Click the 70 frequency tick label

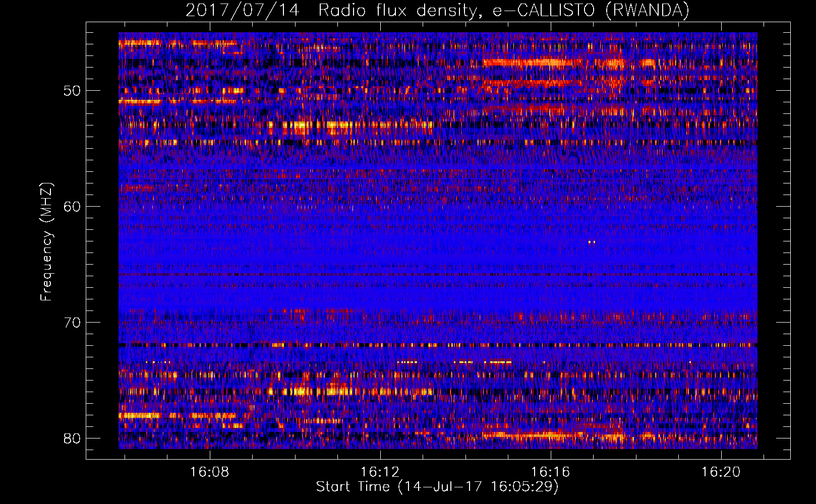pos(72,323)
